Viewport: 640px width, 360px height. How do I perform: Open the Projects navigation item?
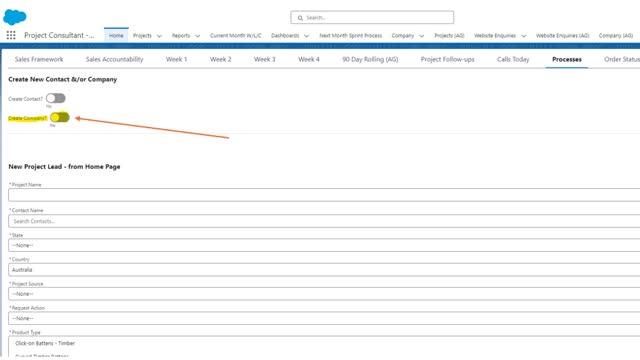(142, 36)
